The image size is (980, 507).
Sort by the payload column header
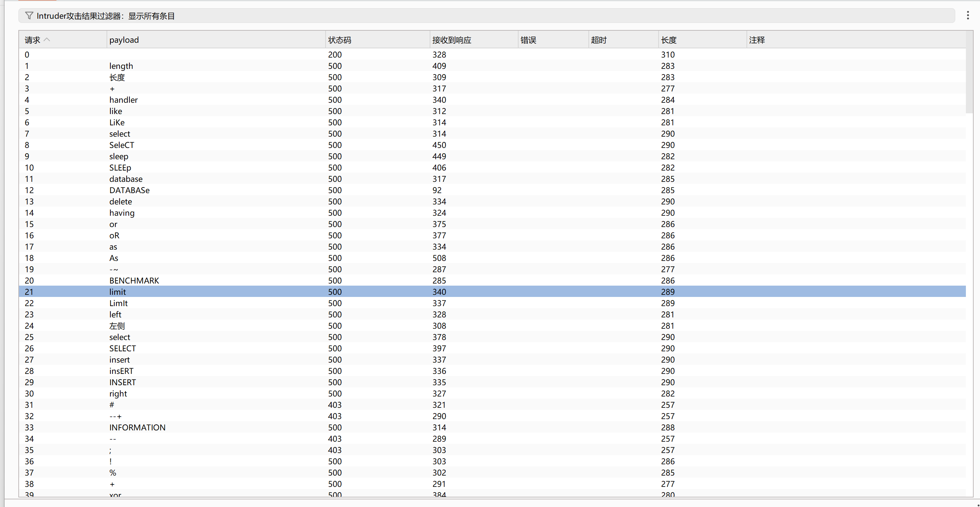coord(123,40)
